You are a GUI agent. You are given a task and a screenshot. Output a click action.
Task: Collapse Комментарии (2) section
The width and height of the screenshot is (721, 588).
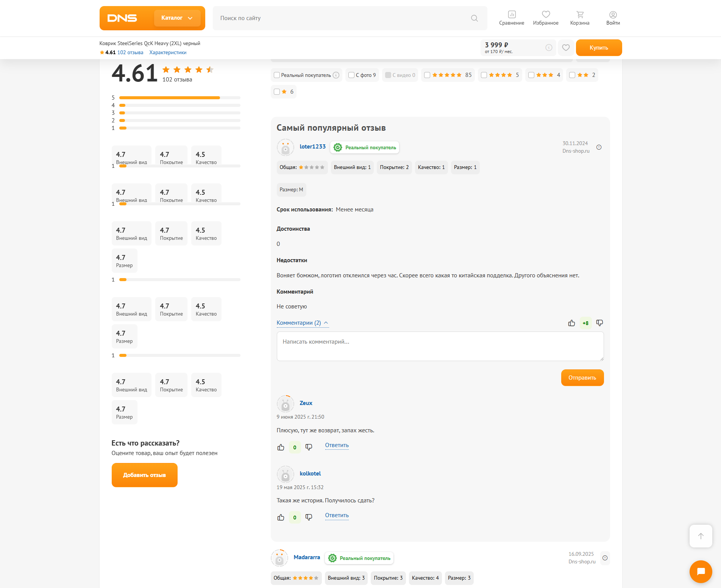(x=302, y=323)
